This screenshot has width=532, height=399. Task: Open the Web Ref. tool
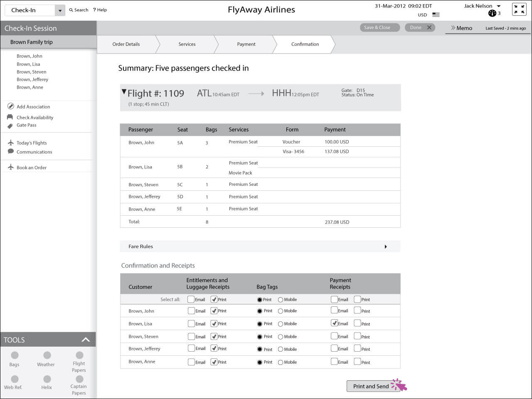[x=14, y=381]
